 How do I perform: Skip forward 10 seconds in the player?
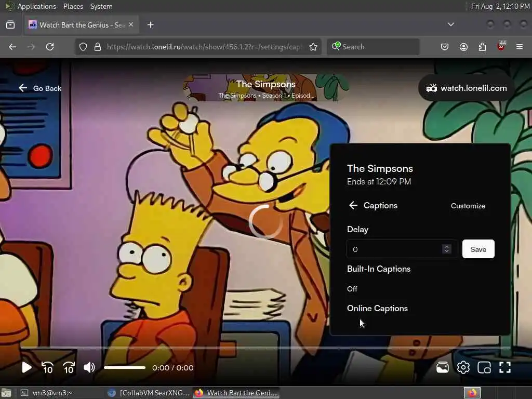point(69,367)
